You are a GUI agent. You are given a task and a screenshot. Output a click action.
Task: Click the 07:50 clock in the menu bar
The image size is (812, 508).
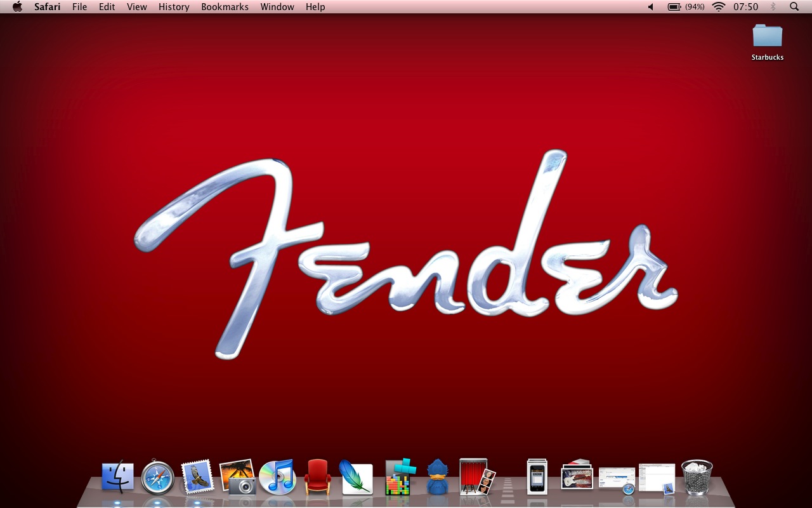(745, 7)
